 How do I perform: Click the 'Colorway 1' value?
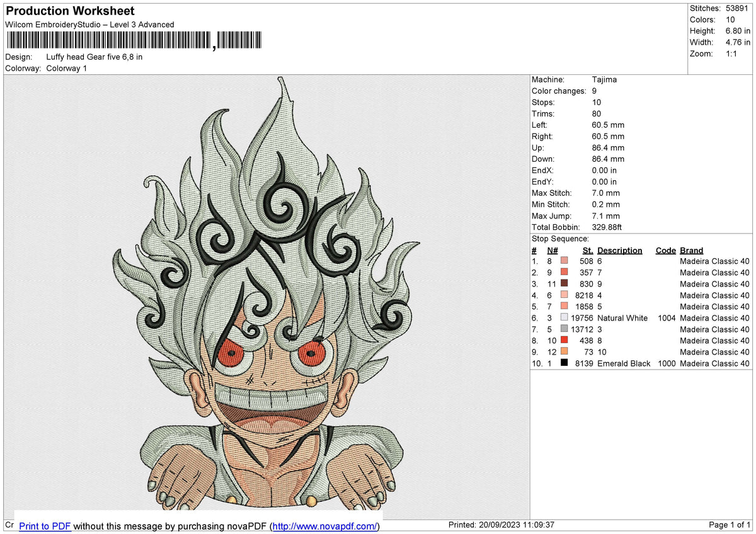(67, 68)
